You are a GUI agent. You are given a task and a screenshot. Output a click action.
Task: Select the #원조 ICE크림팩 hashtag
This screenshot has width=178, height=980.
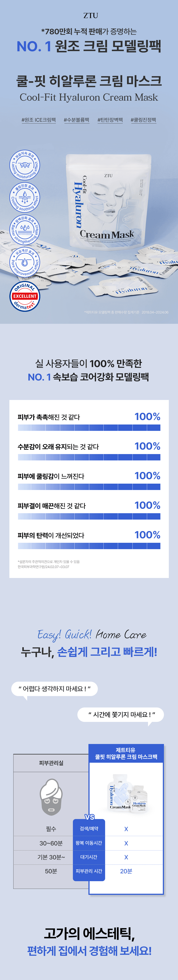(38, 120)
